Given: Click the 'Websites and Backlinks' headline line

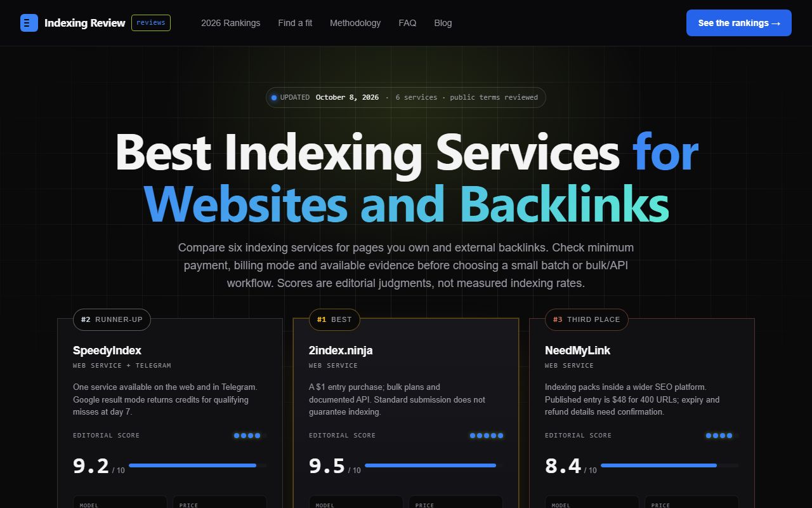Looking at the screenshot, I should (x=406, y=204).
